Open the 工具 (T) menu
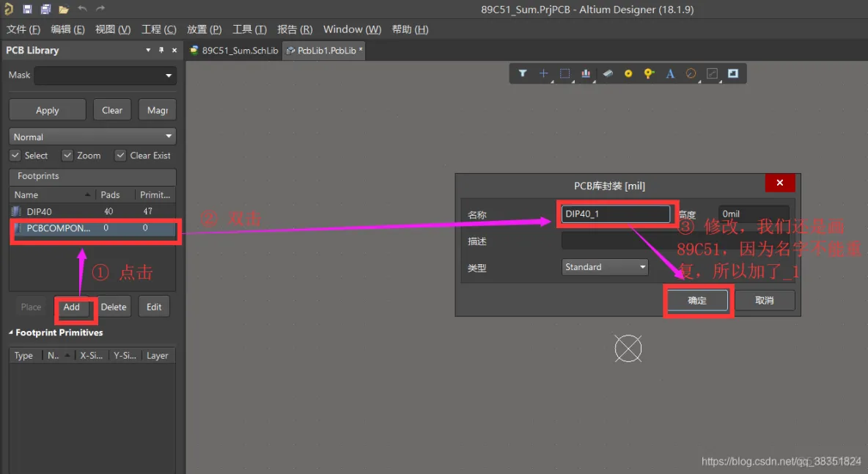 250,29
